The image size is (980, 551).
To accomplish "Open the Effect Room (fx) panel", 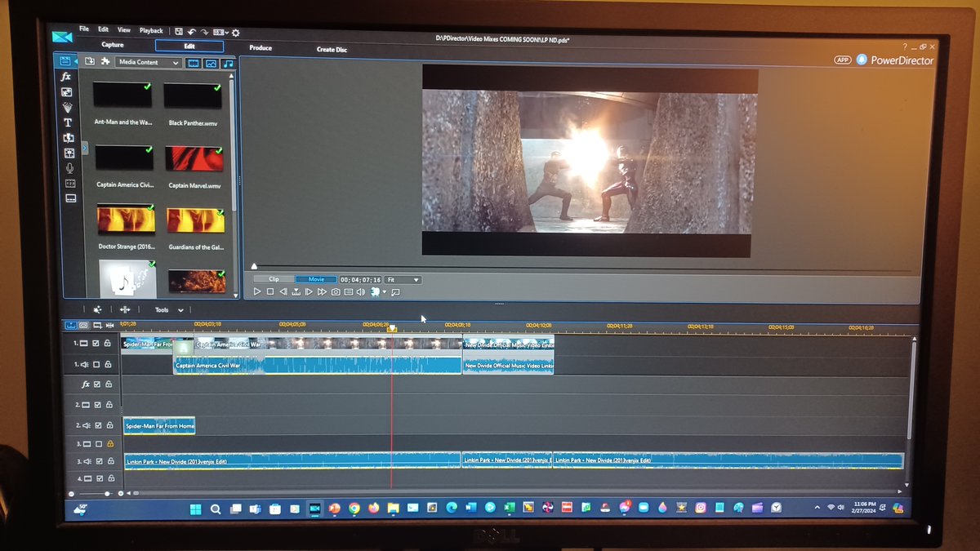I will [67, 77].
